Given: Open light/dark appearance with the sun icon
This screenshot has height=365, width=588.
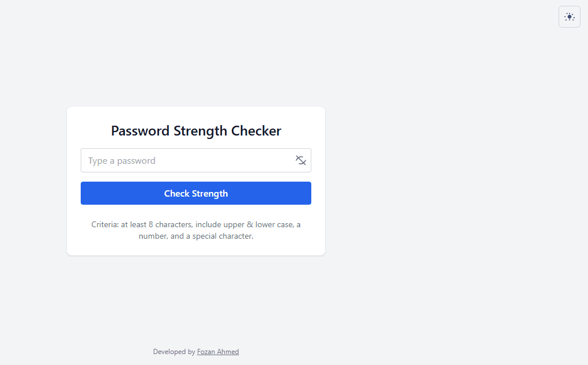Looking at the screenshot, I should point(569,17).
